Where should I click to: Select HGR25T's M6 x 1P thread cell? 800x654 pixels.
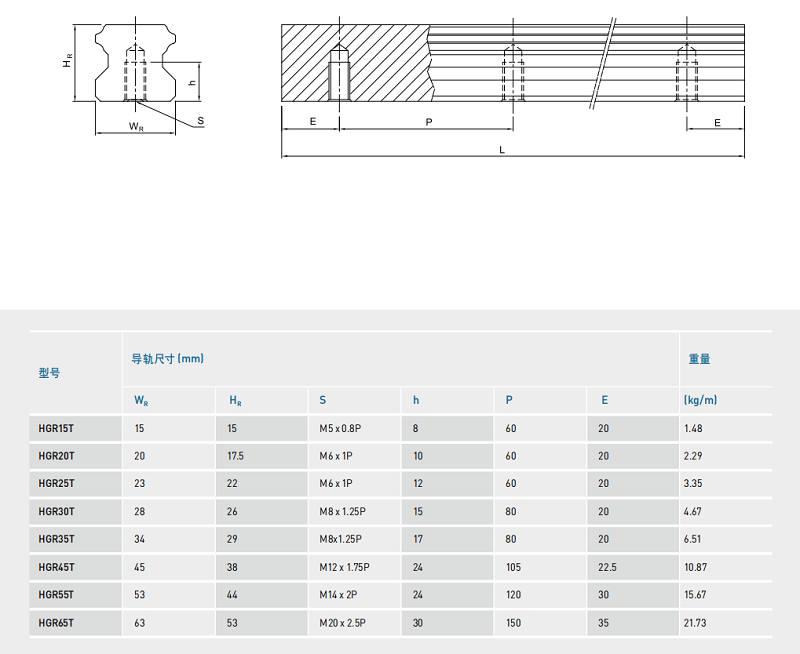[336, 483]
